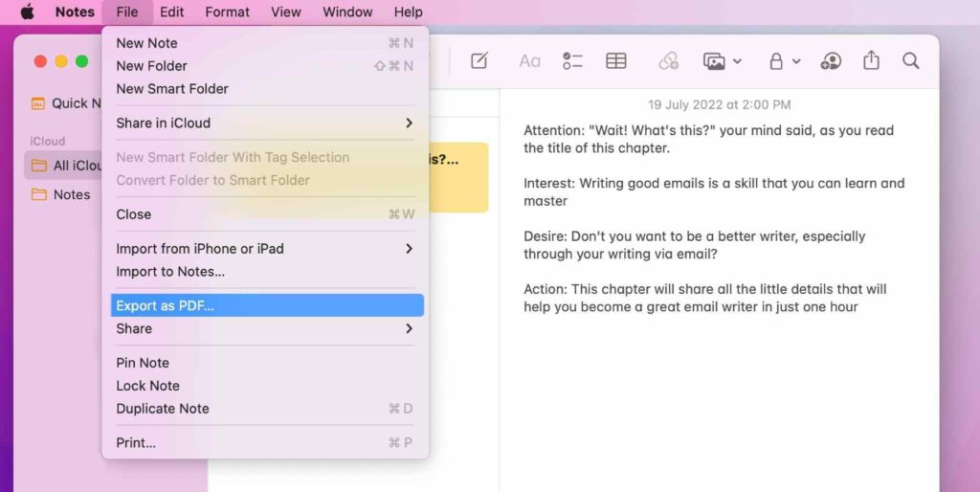Click the add link icon

pyautogui.click(x=668, y=60)
